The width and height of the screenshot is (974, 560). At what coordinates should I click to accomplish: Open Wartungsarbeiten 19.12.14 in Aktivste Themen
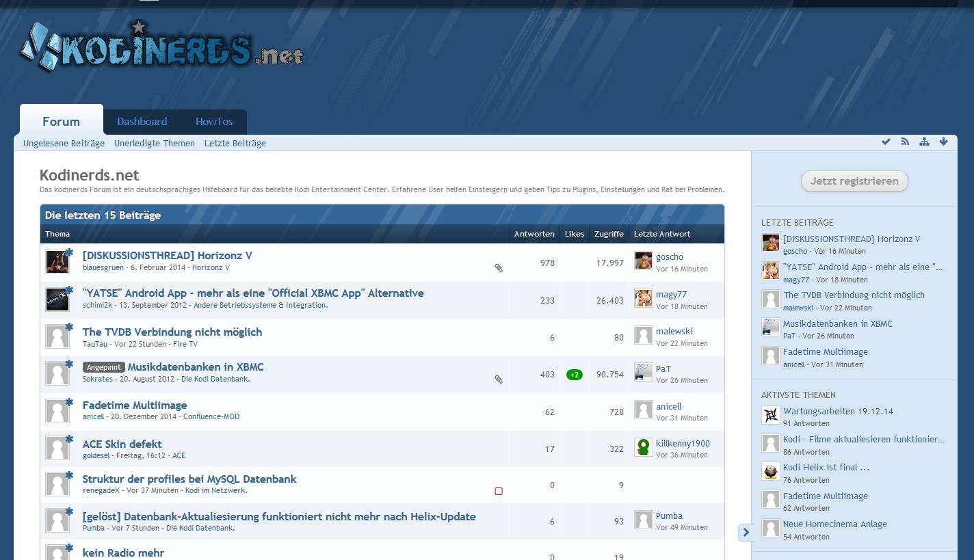pos(838,412)
